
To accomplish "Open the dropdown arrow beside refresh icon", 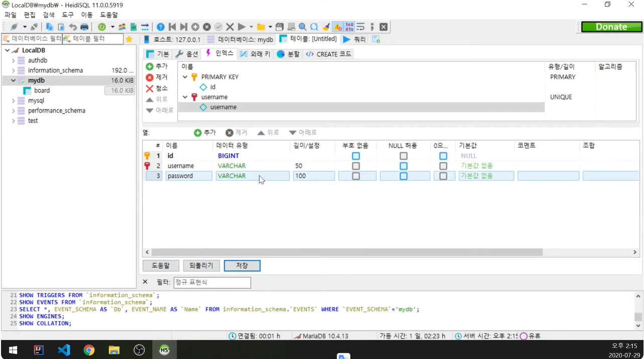I will coord(112,27).
